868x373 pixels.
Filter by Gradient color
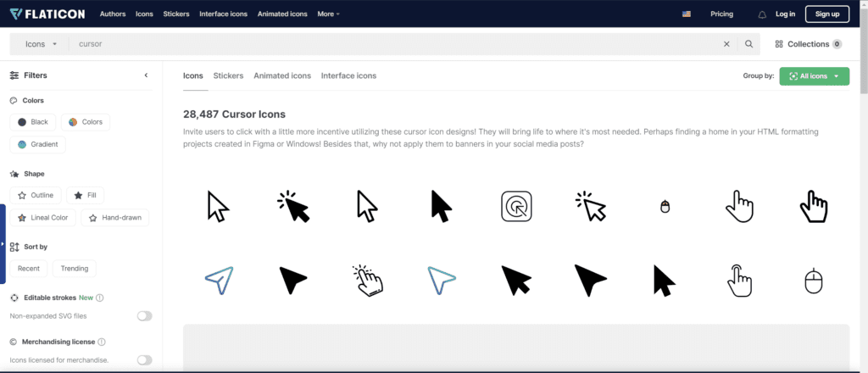click(x=37, y=144)
